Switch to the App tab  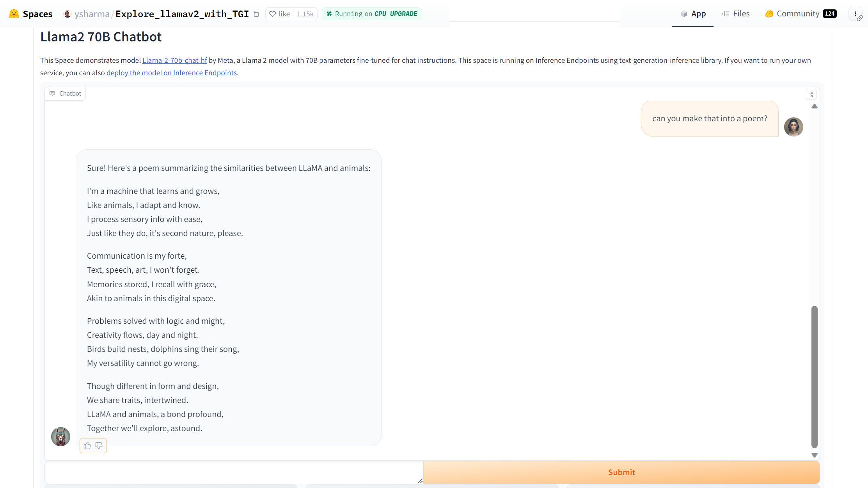click(x=693, y=14)
